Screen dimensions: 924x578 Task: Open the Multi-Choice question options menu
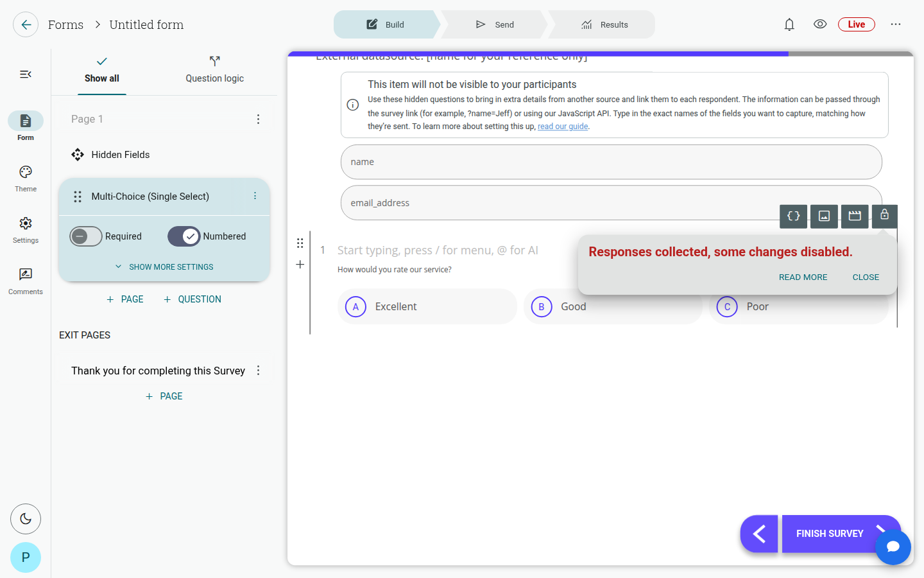pyautogui.click(x=255, y=196)
